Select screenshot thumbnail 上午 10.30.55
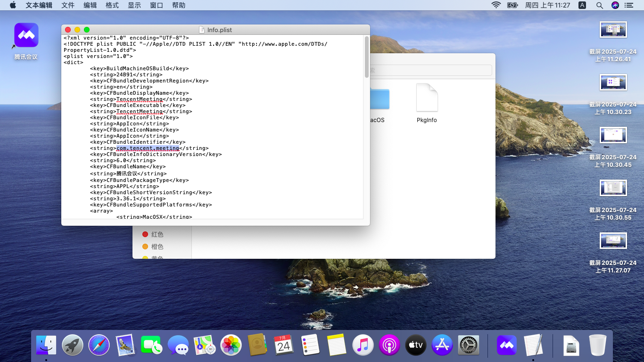644x362 pixels. coord(613,188)
